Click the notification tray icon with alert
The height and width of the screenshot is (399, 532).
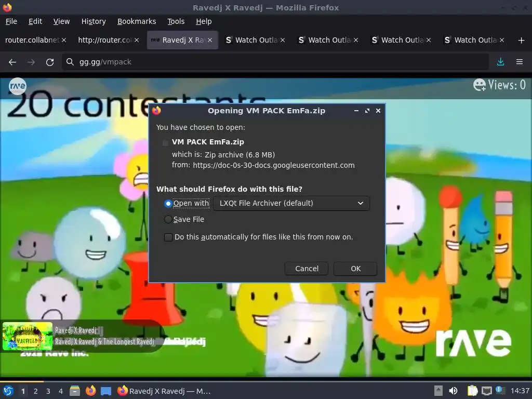[x=500, y=390]
